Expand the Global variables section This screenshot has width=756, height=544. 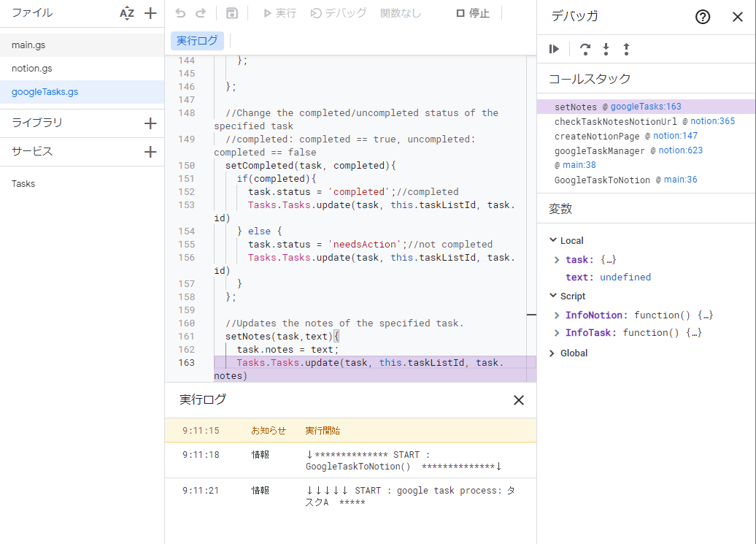pos(552,353)
